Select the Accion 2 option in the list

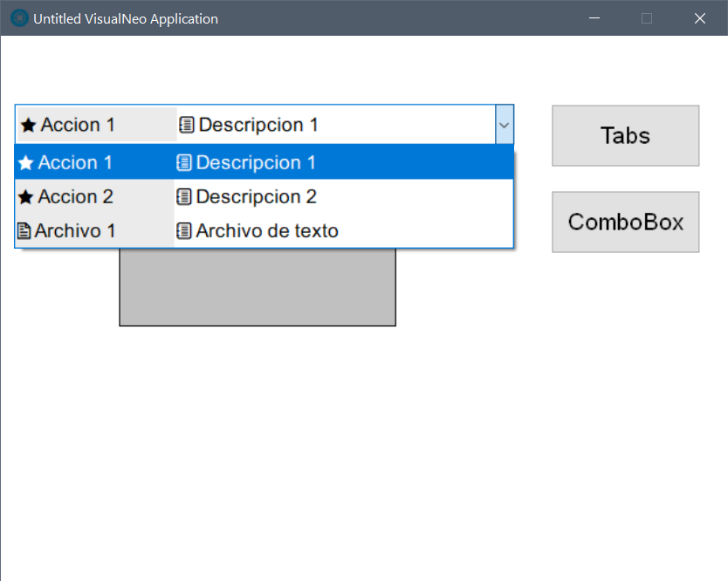pos(75,197)
